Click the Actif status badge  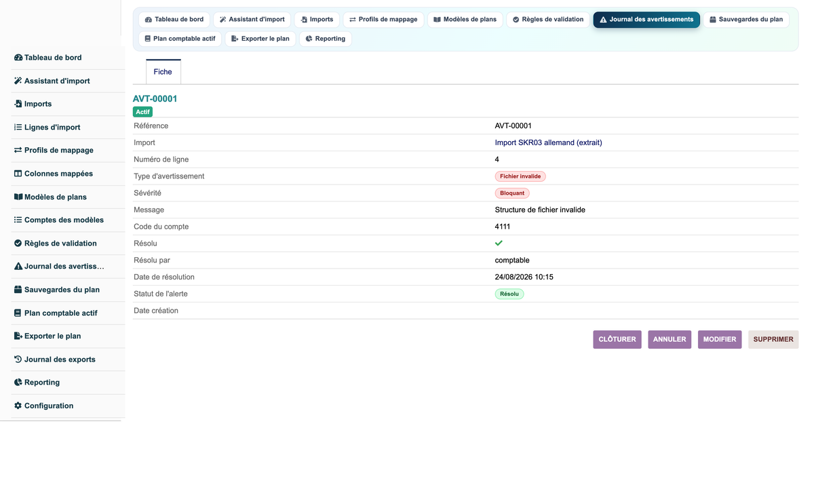tap(142, 112)
